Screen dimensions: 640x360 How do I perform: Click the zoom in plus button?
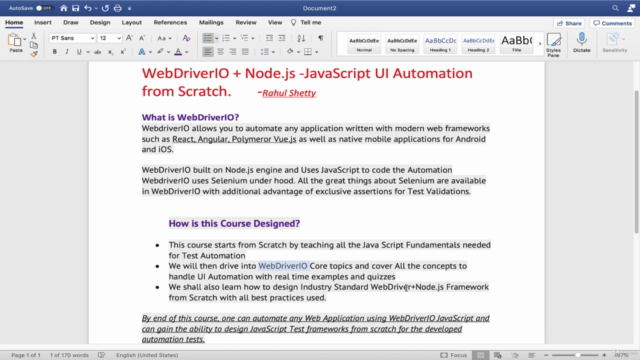(x=604, y=355)
